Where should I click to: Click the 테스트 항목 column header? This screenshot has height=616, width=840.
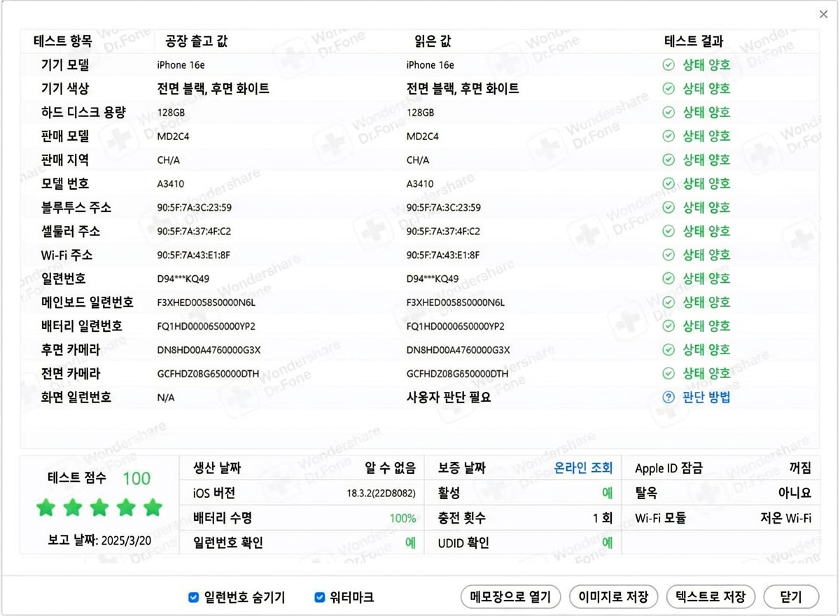point(62,41)
